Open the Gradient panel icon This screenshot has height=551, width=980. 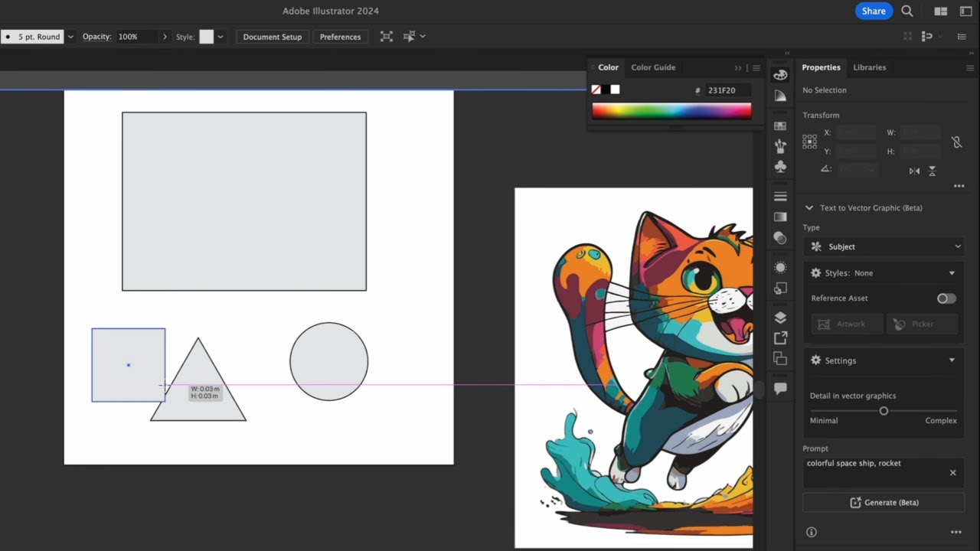[780, 217]
